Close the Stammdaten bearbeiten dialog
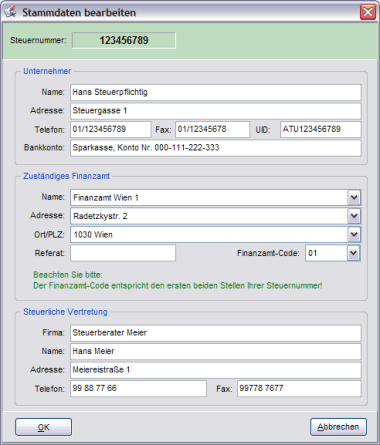 click(368, 12)
